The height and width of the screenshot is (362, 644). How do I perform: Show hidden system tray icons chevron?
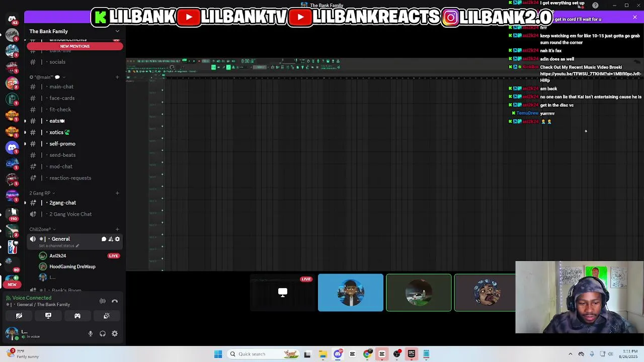[x=570, y=354]
